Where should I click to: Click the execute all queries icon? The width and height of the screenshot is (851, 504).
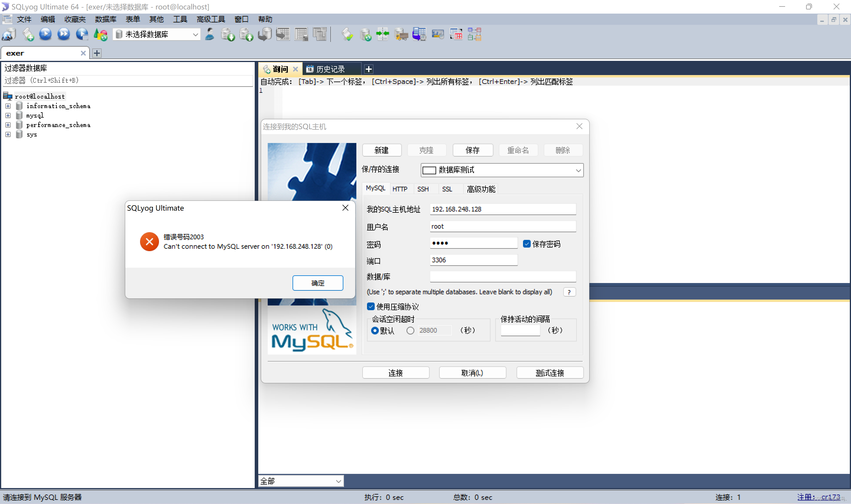pyautogui.click(x=64, y=34)
